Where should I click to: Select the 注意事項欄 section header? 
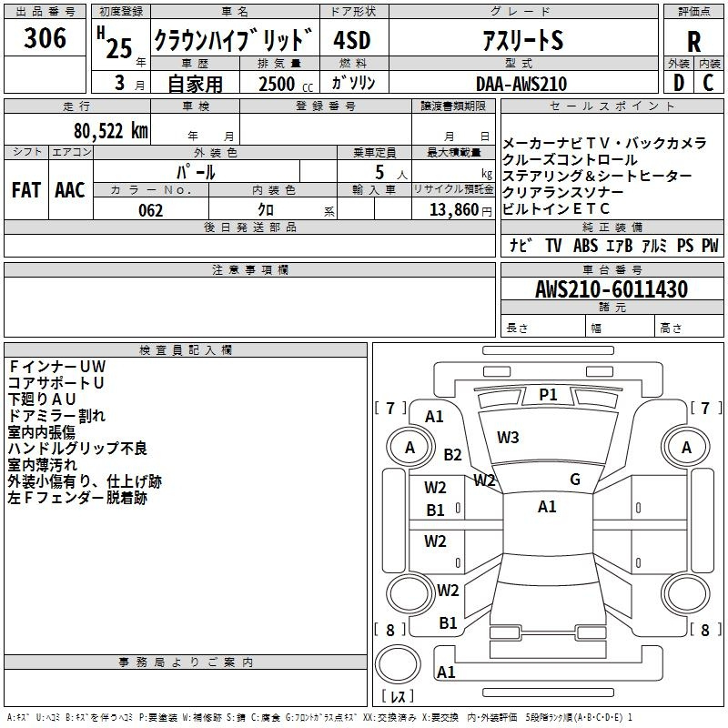click(249, 269)
